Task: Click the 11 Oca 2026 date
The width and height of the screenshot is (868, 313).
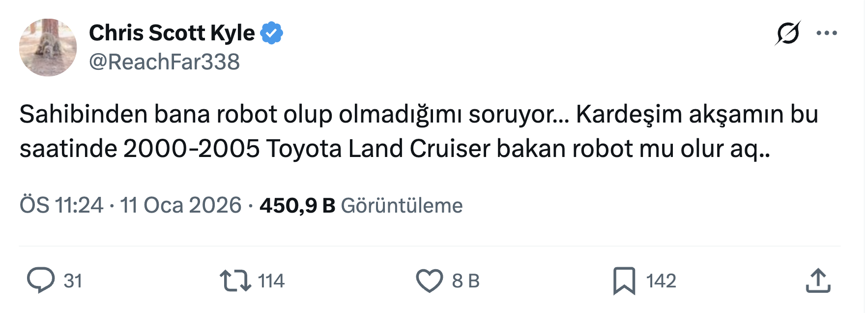Action: coord(181,205)
